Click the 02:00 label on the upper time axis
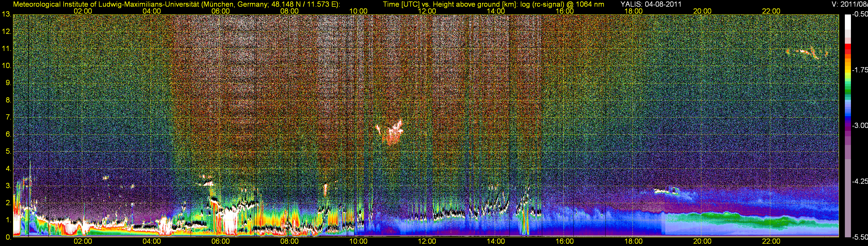868x246 pixels. (83, 11)
